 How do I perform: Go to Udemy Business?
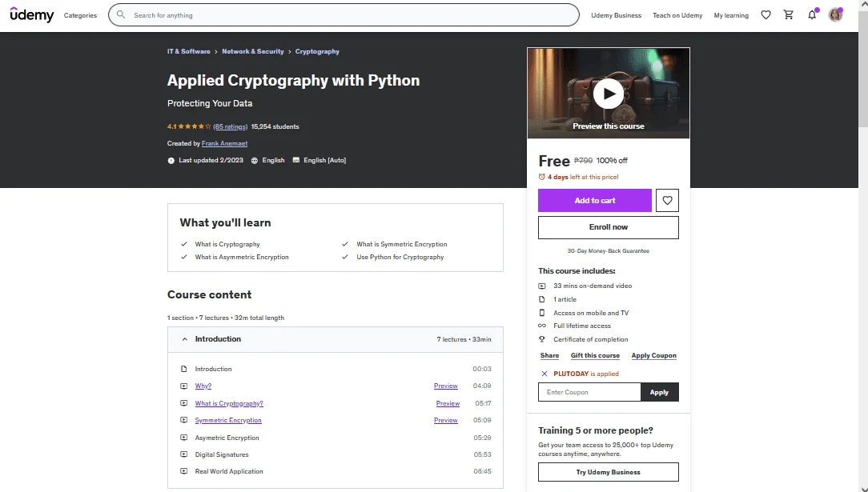[x=616, y=15]
